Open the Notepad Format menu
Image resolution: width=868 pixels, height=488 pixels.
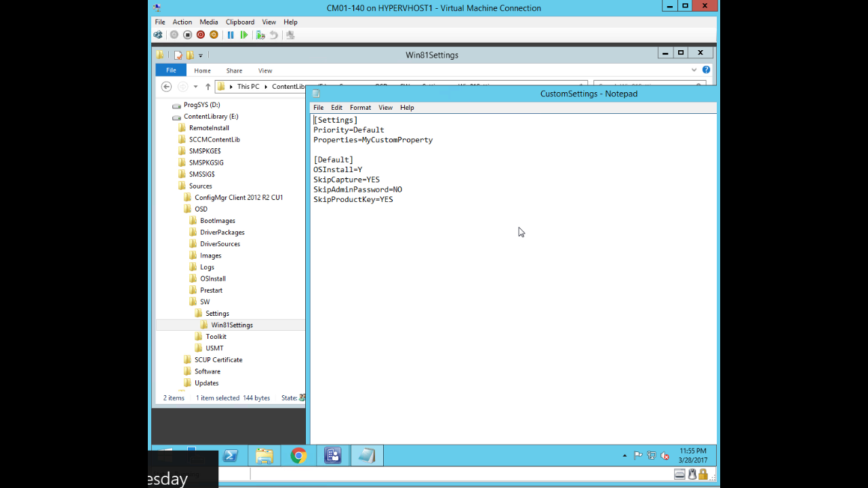[360, 108]
